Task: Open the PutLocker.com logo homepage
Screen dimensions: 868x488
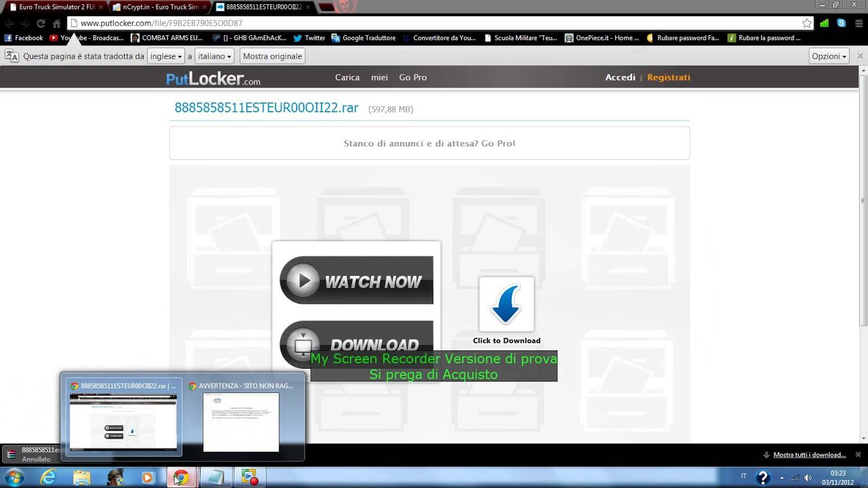Action: [213, 79]
